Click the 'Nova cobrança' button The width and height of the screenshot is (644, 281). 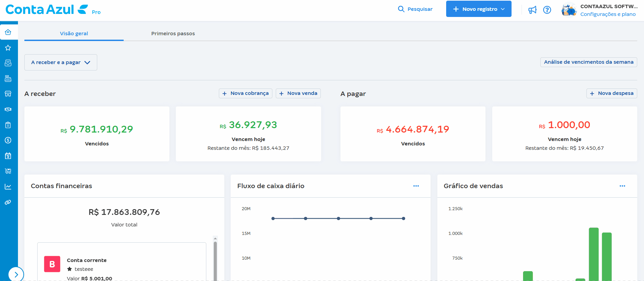coord(246,93)
